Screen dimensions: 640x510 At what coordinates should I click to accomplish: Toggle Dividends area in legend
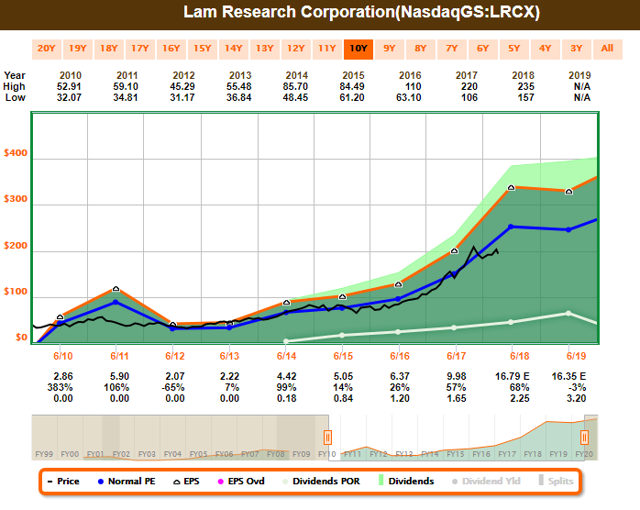(406, 481)
